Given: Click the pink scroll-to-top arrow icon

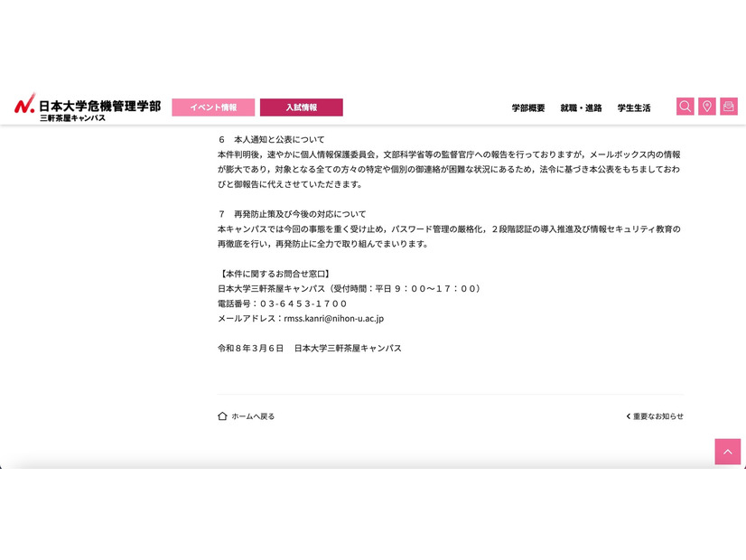Looking at the screenshot, I should (727, 452).
